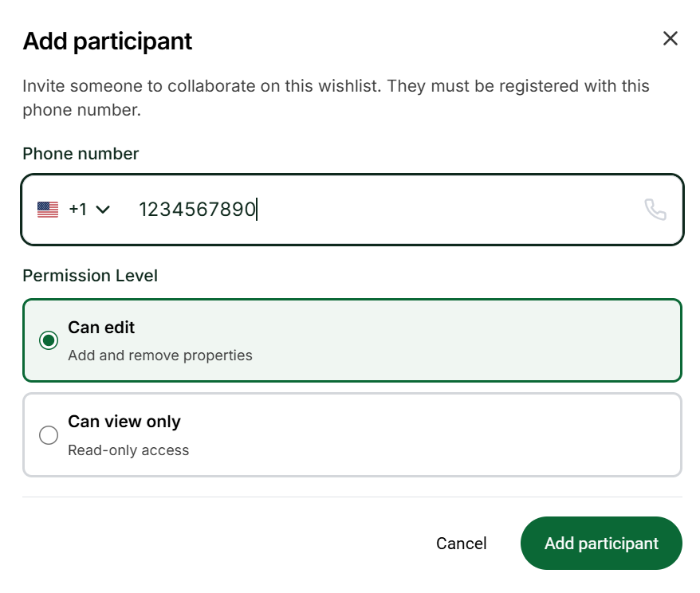
Task: Select the Can edit radio button
Action: click(x=49, y=341)
